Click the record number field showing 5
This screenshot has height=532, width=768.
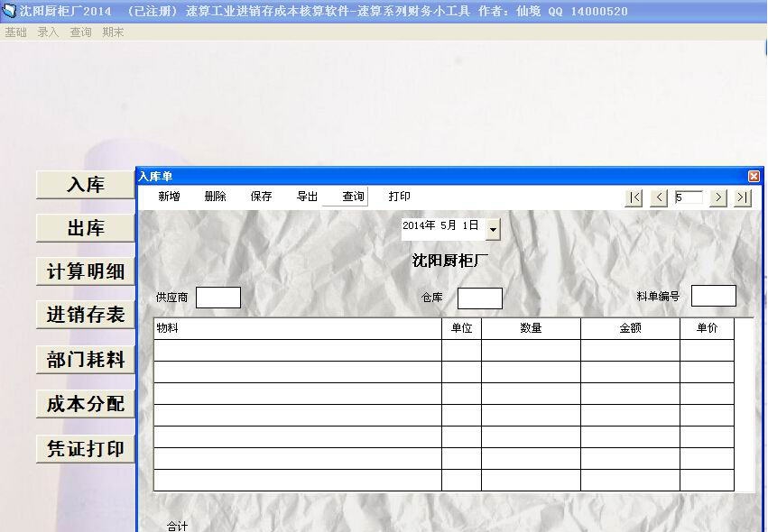689,197
